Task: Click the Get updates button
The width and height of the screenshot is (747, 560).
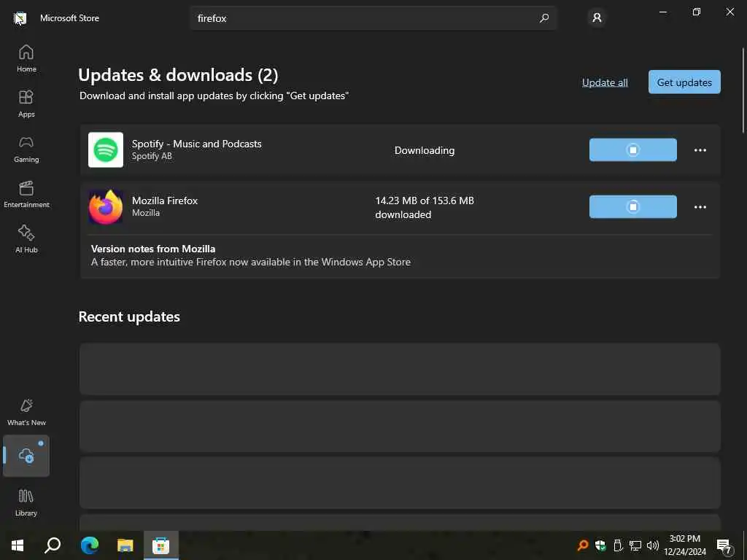Action: [684, 82]
